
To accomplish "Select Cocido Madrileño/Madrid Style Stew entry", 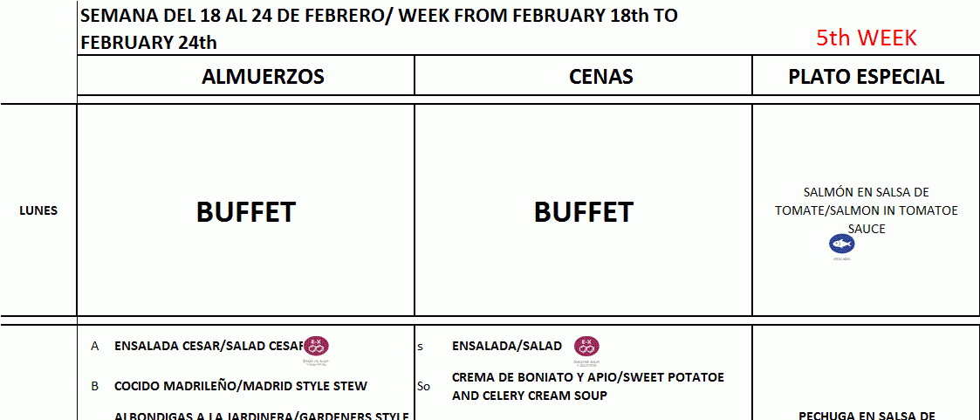I will pos(241,386).
